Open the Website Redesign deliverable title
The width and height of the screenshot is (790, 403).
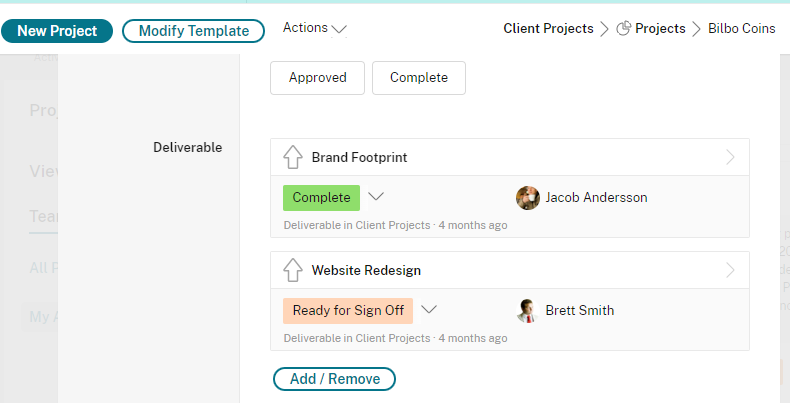point(366,270)
